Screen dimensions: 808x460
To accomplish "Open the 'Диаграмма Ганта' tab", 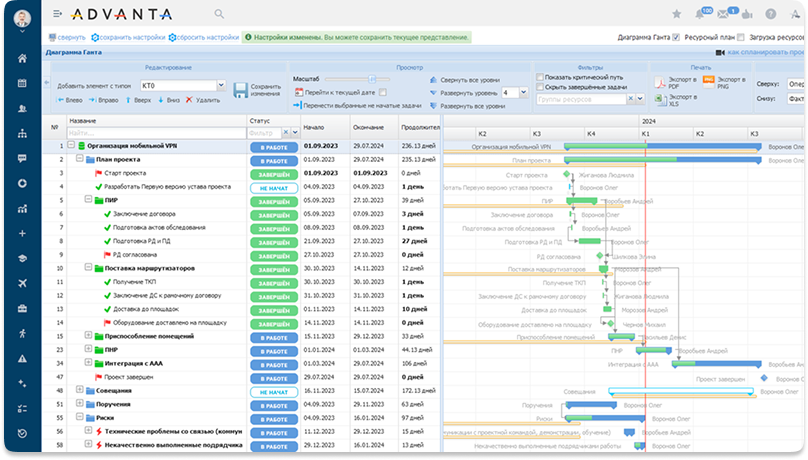I will [x=73, y=51].
